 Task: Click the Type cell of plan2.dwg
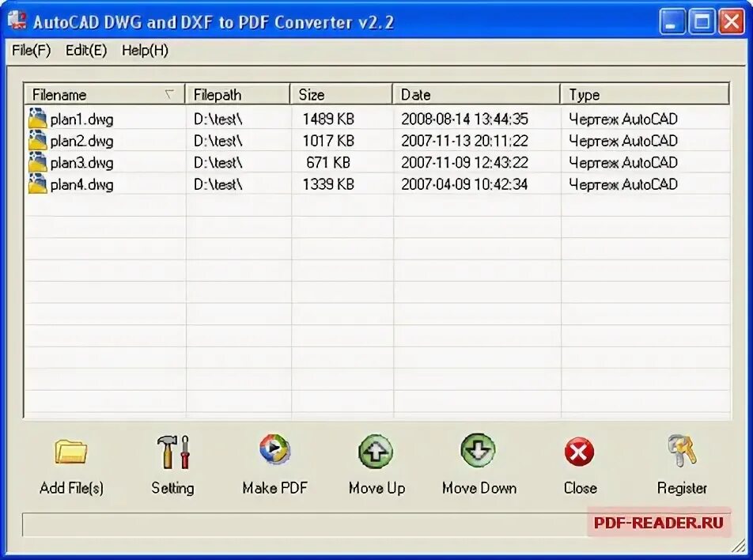click(x=623, y=141)
